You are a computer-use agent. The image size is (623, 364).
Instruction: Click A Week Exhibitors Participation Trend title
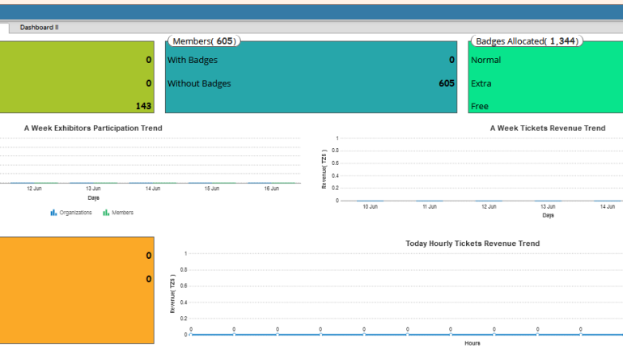coord(93,128)
